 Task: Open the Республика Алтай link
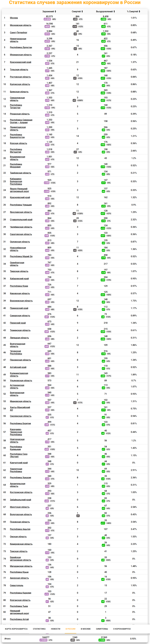click(19, 619)
